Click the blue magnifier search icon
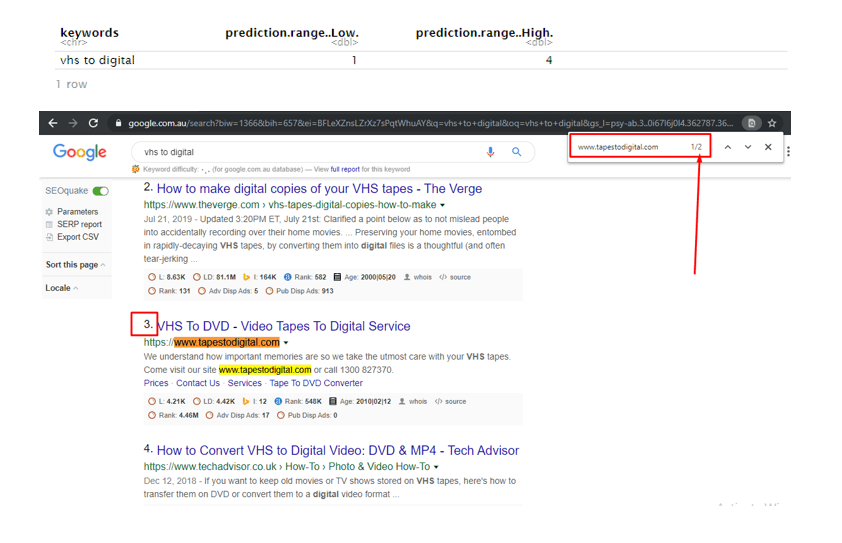842x543 pixels. 517,152
